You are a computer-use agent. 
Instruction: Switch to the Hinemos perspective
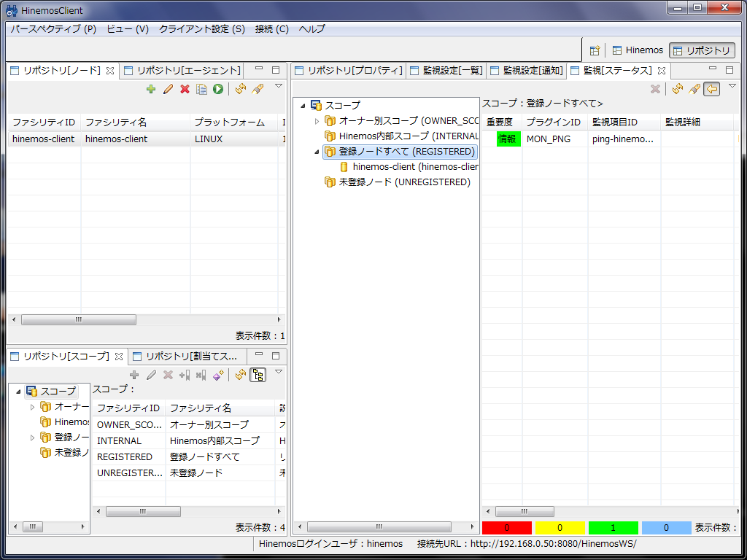pyautogui.click(x=638, y=50)
